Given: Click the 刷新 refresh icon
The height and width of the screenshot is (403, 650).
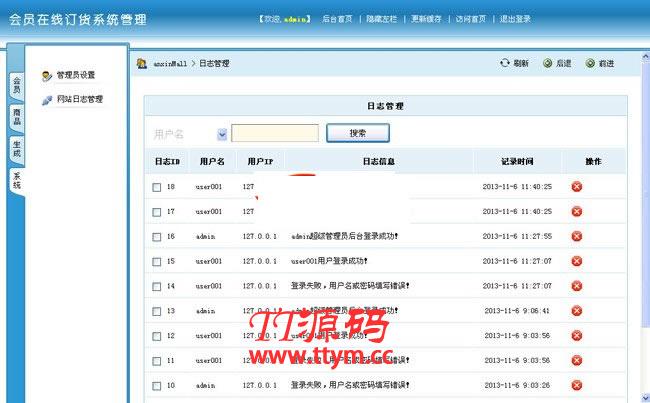Looking at the screenshot, I should [504, 63].
